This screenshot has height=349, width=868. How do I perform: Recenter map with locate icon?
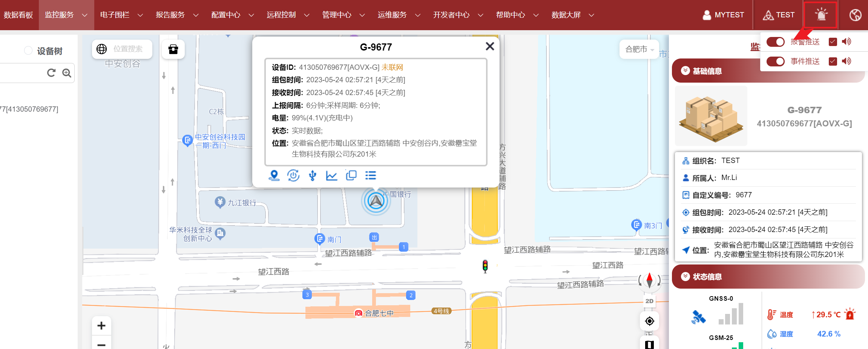point(649,321)
